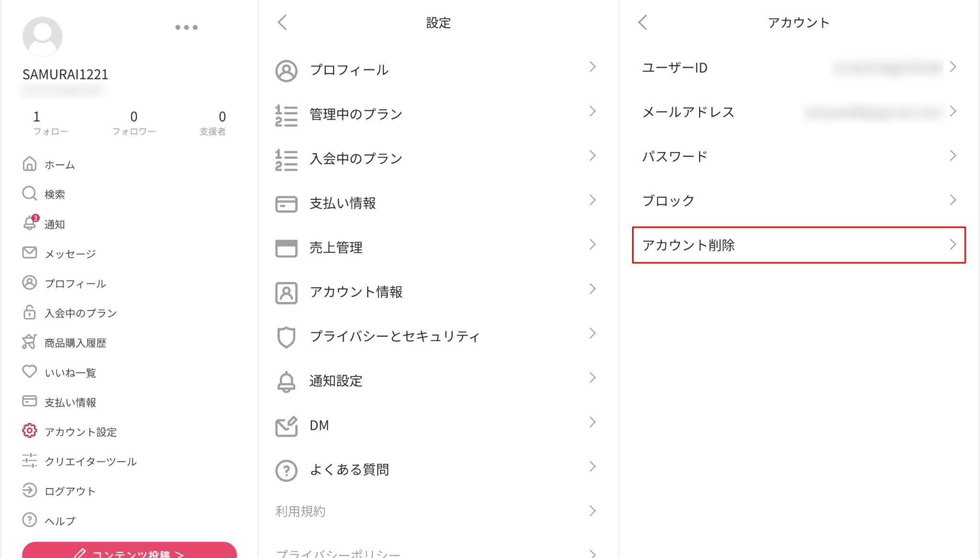Click the profile avatar picture
This screenshot has width=980, height=558.
pyautogui.click(x=43, y=36)
